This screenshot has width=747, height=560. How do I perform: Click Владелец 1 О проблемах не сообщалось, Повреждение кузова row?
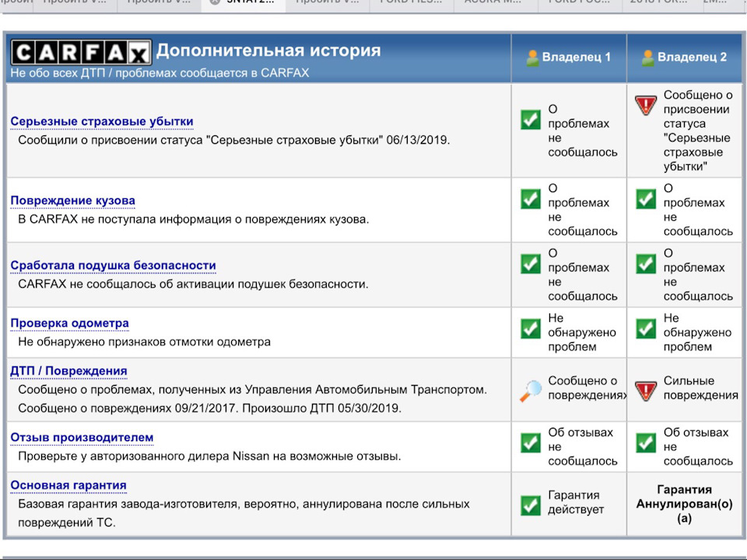(x=582, y=209)
